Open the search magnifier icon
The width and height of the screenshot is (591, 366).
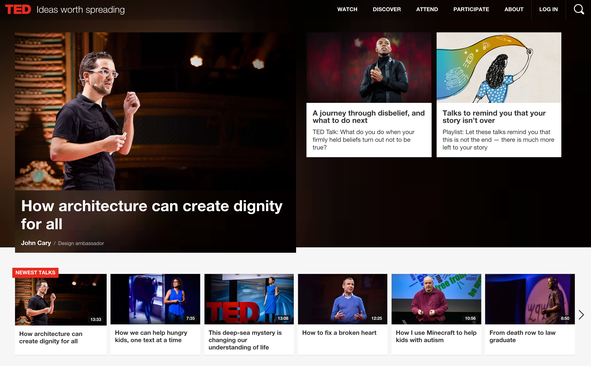pos(579,9)
